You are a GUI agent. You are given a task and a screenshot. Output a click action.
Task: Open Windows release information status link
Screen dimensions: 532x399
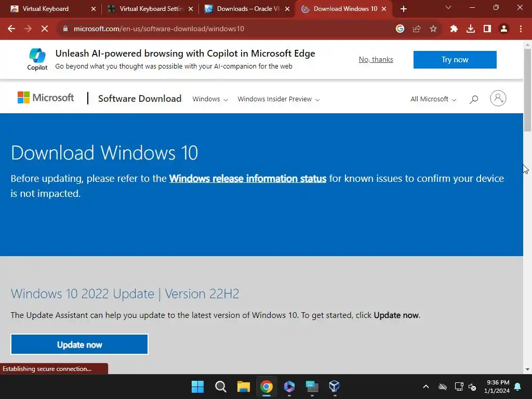coord(248,179)
